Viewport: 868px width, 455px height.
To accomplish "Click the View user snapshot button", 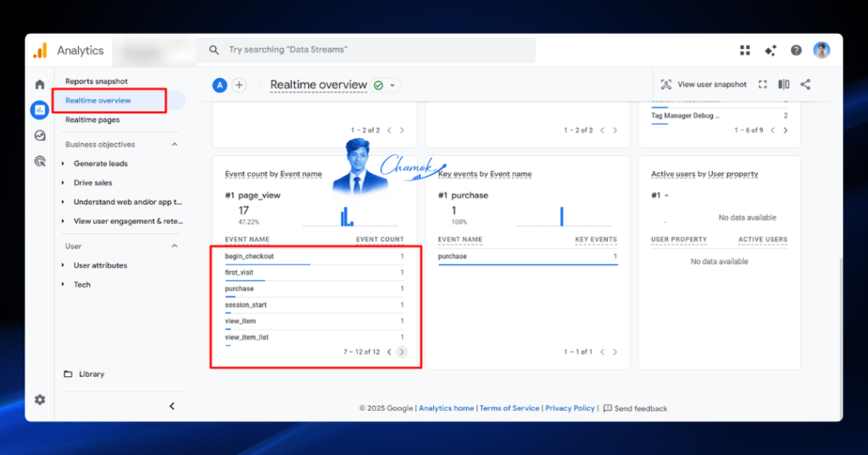I will pyautogui.click(x=704, y=84).
